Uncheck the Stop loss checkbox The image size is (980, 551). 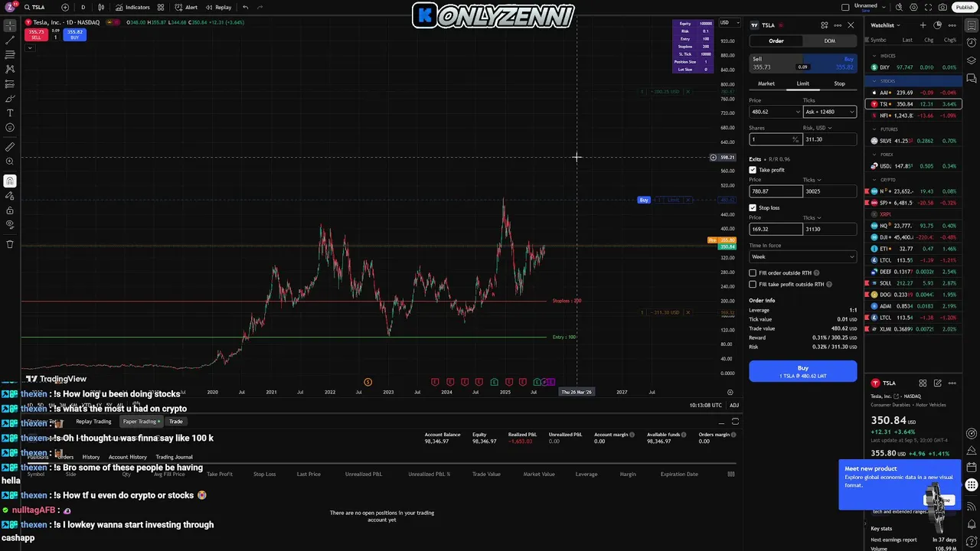[x=753, y=207]
